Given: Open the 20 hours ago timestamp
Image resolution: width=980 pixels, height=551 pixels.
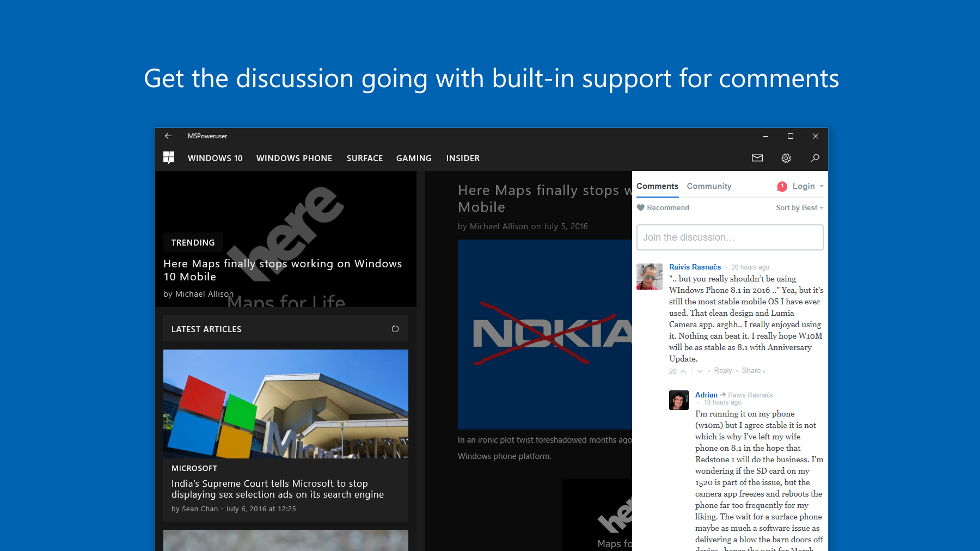Looking at the screenshot, I should click(x=750, y=267).
